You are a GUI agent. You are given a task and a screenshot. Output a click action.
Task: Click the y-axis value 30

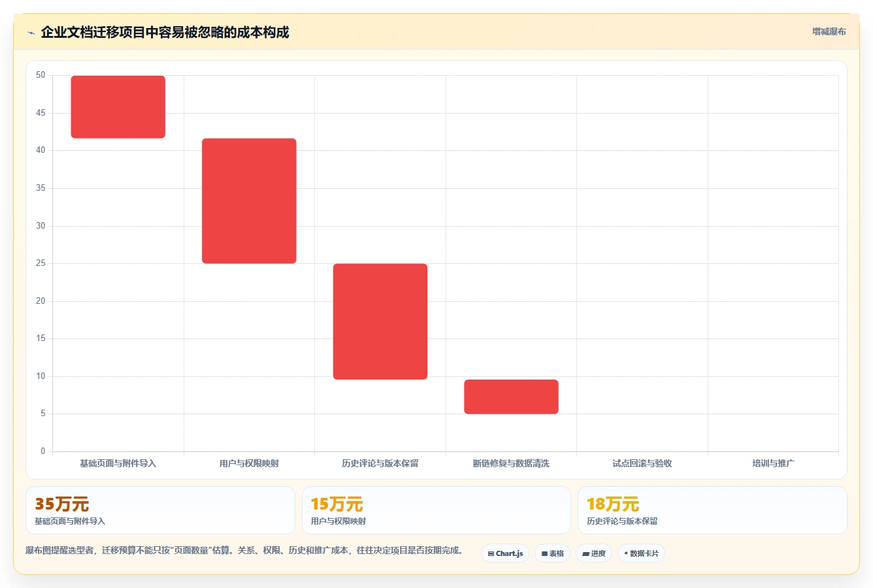point(41,226)
